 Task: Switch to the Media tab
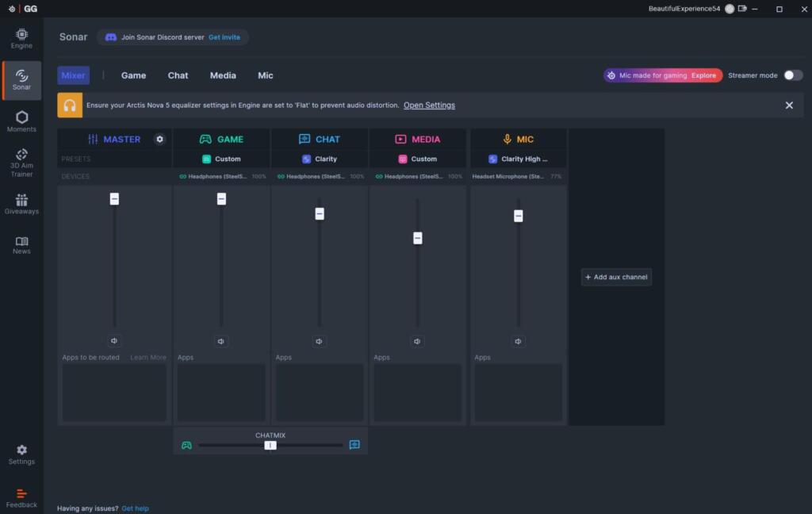tap(223, 75)
